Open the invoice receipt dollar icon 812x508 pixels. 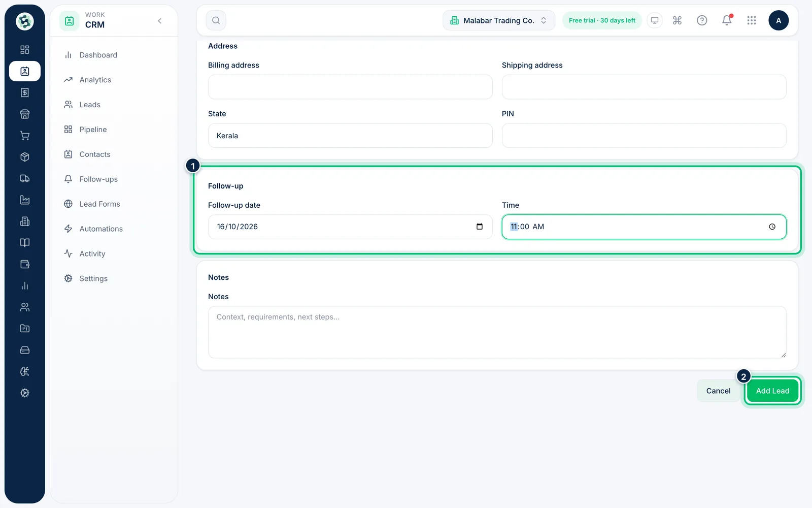tap(24, 92)
